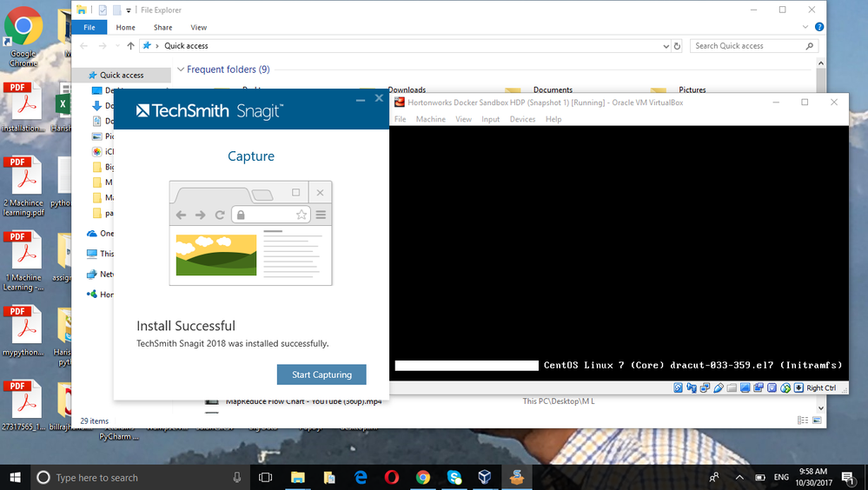Image resolution: width=868 pixels, height=490 pixels.
Task: Click the Refresh icon in File Explorer address bar
Action: [677, 46]
